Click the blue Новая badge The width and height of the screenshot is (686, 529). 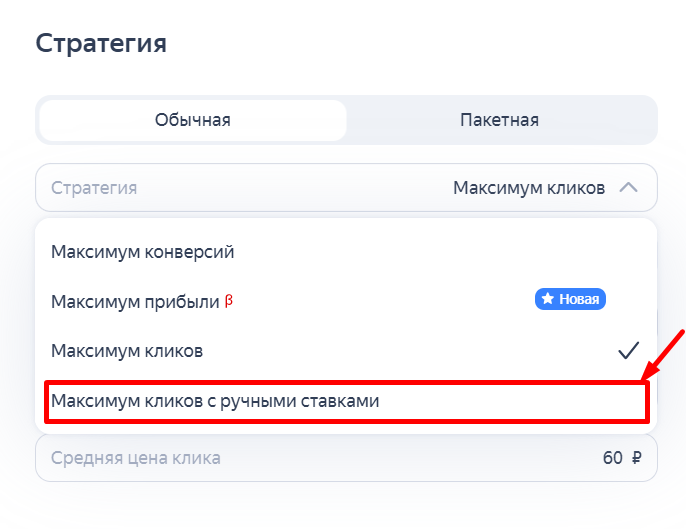[571, 299]
